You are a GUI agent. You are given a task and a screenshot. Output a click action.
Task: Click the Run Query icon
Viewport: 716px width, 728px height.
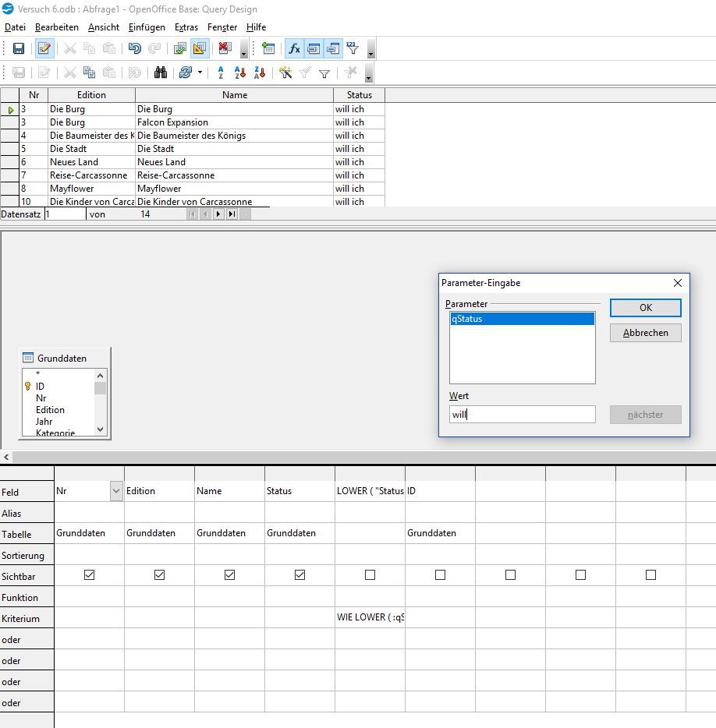tap(180, 48)
